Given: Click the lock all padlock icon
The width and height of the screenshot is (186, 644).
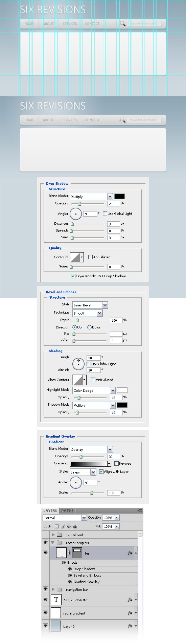Looking at the screenshot, I should [x=75, y=526].
